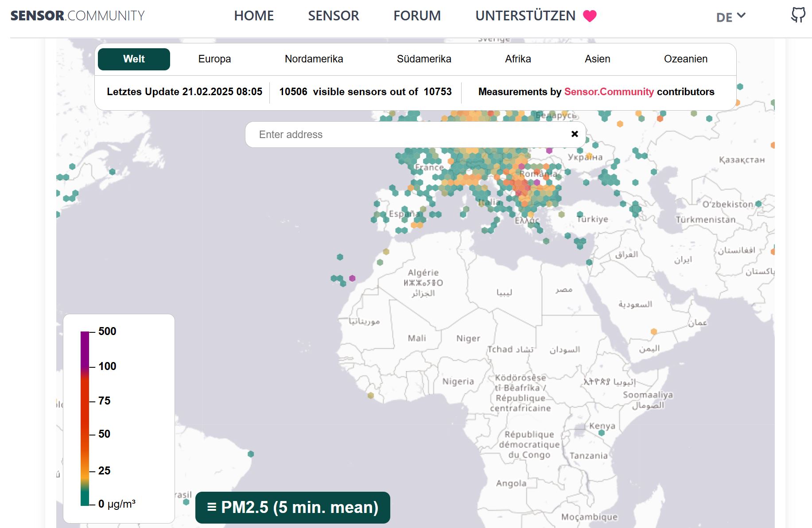Image resolution: width=812 pixels, height=528 pixels.
Task: Switch to the Europa tab
Action: tap(214, 58)
